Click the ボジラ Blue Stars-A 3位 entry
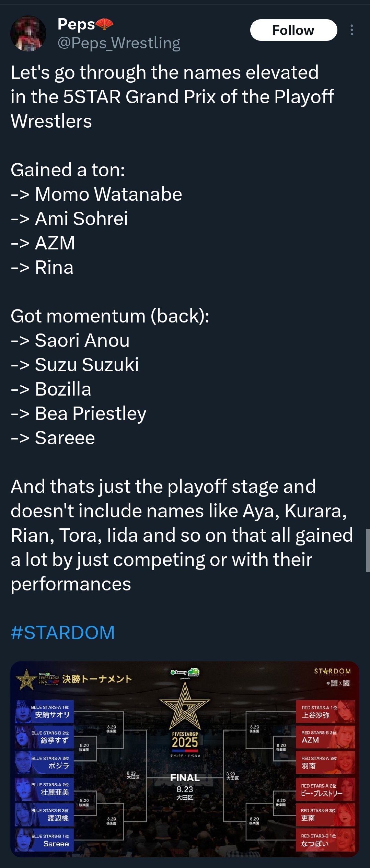 coord(45,762)
